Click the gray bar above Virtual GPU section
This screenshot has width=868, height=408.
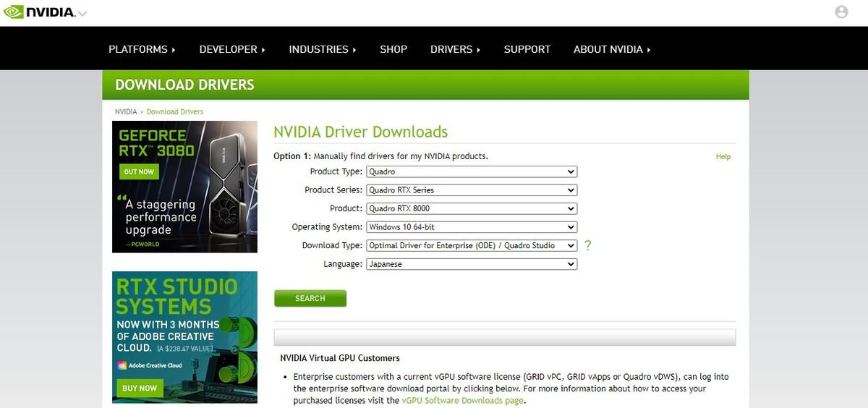tap(505, 338)
